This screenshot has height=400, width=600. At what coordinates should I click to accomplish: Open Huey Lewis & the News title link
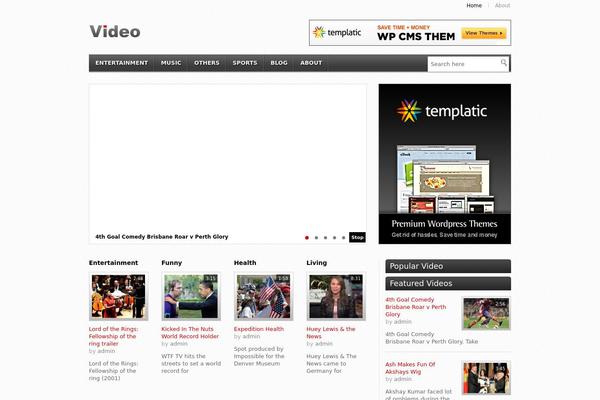coord(331,333)
